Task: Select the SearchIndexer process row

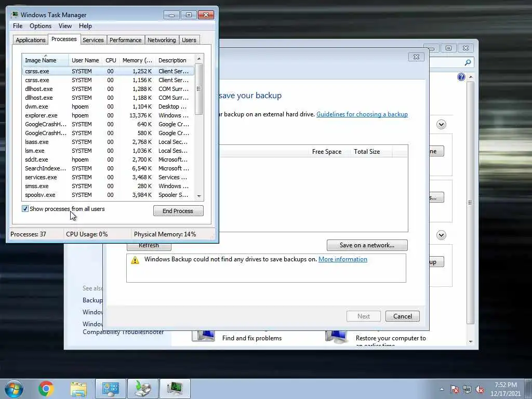Action: 108,168
